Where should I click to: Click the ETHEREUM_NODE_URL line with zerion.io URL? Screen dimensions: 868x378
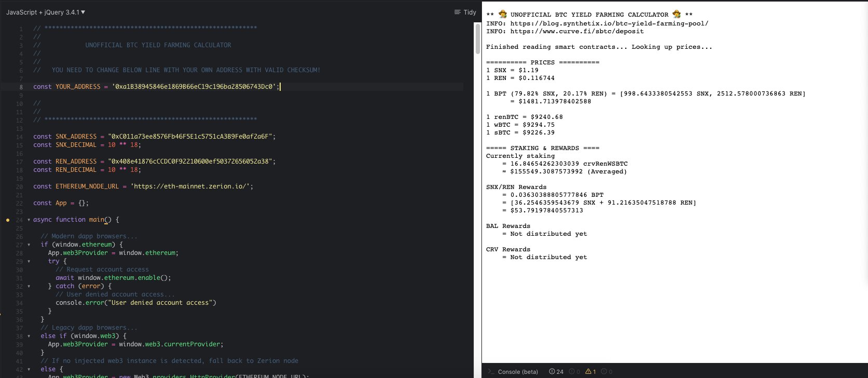click(x=143, y=186)
